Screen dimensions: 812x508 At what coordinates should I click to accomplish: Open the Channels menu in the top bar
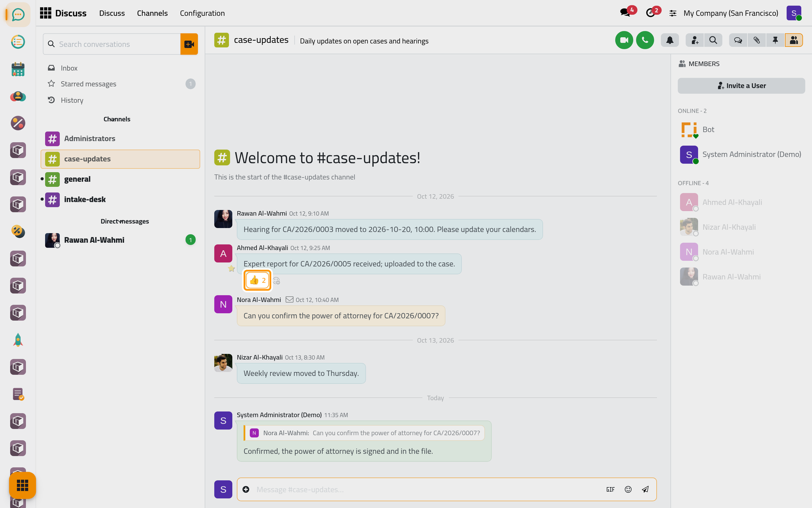tap(152, 13)
